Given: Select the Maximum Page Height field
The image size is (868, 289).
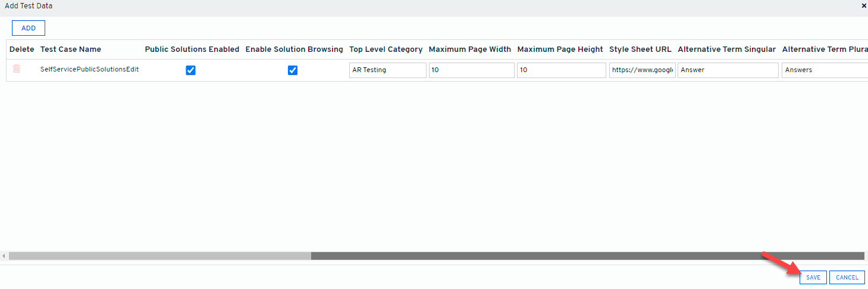Looking at the screenshot, I should pyautogui.click(x=561, y=70).
